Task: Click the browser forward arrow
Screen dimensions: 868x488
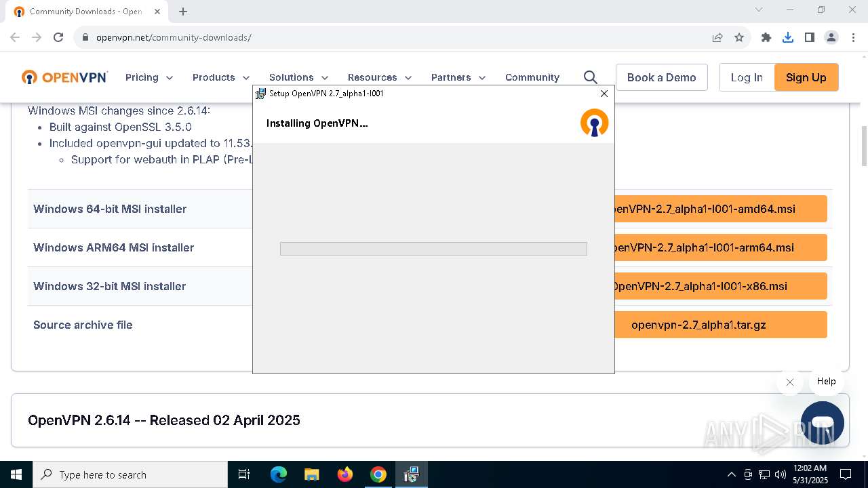Action: click(x=37, y=37)
